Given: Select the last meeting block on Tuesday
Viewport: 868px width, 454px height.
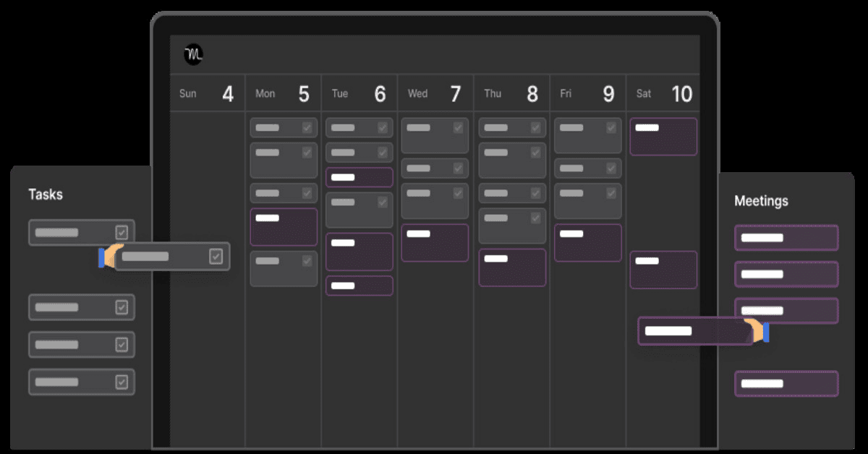Looking at the screenshot, I should 359,286.
